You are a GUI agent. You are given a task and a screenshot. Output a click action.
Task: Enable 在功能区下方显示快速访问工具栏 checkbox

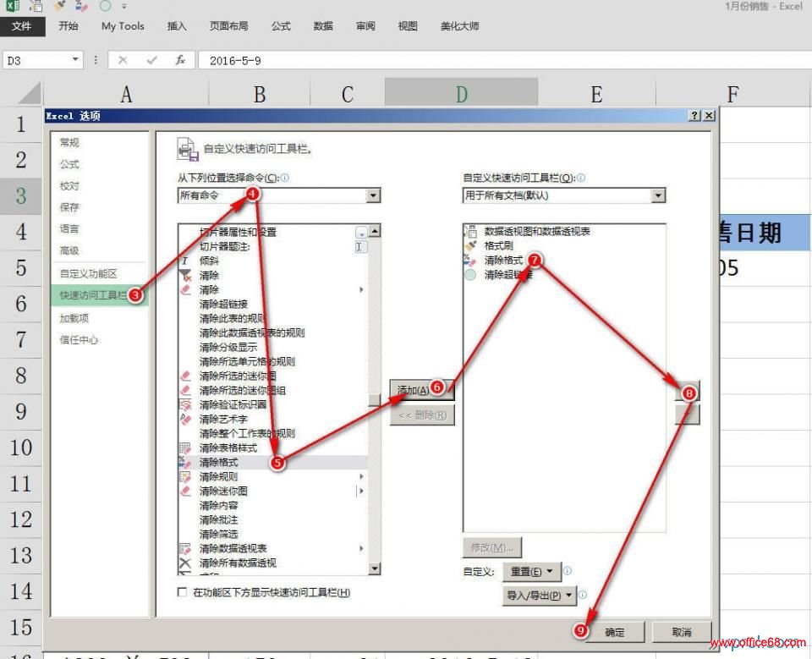(x=182, y=592)
